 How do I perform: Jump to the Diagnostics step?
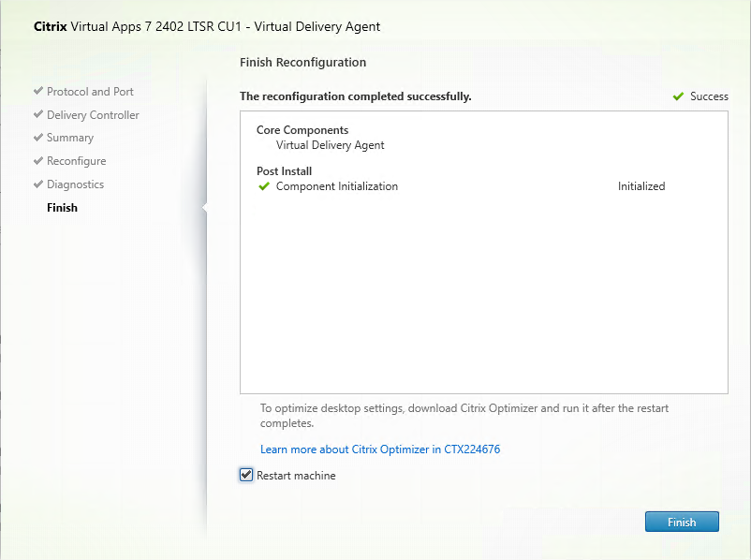tap(75, 184)
